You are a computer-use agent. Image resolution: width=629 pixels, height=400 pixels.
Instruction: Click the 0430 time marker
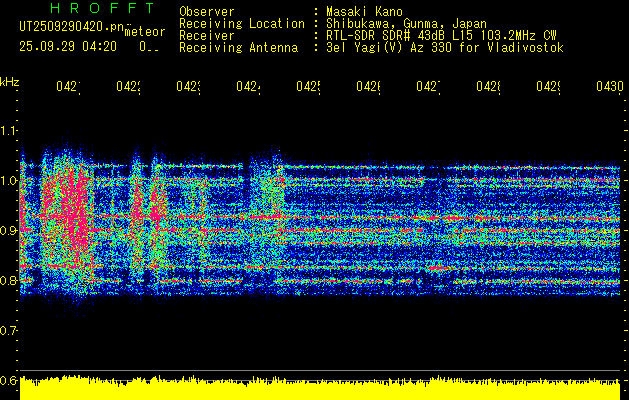point(610,87)
